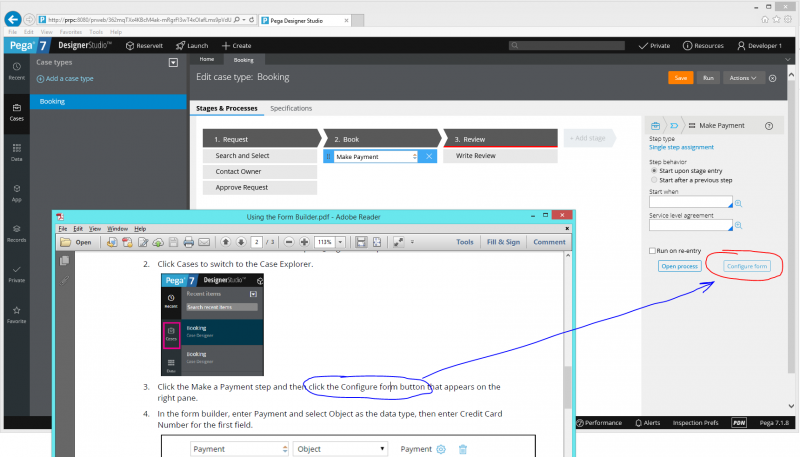Open the Favorite explorer in Pega sidebar
800x457 pixels.
coord(16,315)
